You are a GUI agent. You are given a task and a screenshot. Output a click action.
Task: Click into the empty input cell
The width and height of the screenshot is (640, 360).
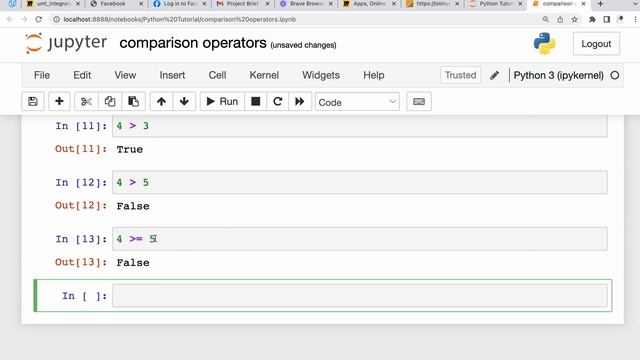(x=360, y=296)
